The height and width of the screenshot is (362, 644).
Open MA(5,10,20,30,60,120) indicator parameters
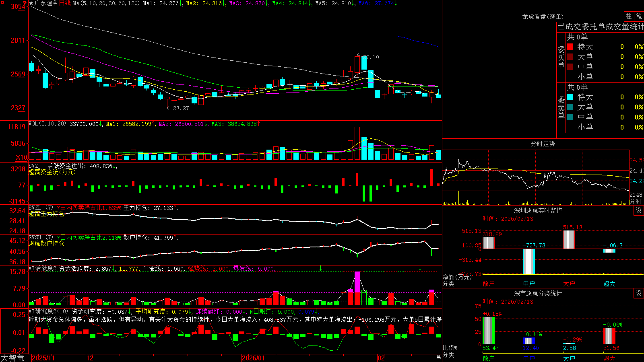(x=107, y=3)
